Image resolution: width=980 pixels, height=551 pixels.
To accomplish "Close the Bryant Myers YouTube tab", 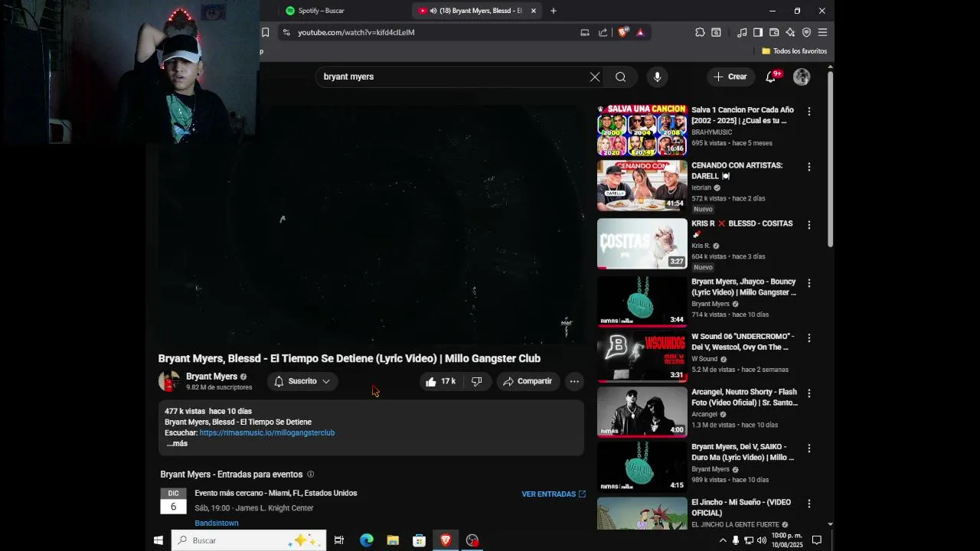I will point(534,11).
